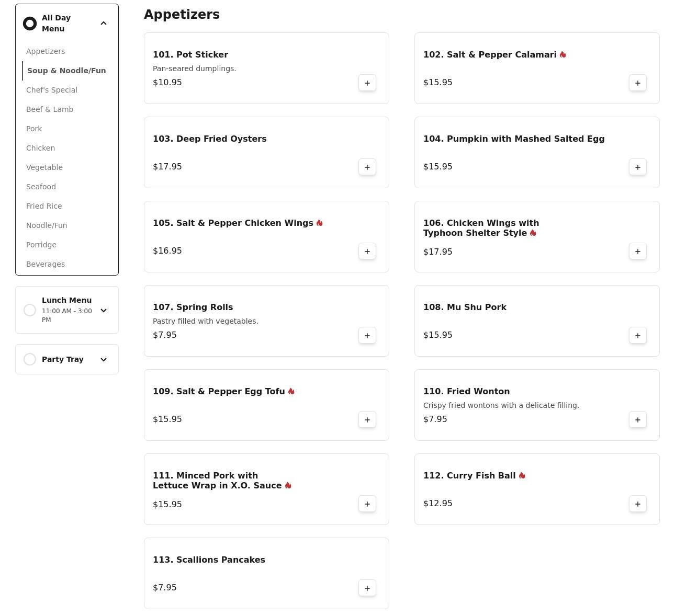Expand the Party Tray chevron

pos(104,359)
